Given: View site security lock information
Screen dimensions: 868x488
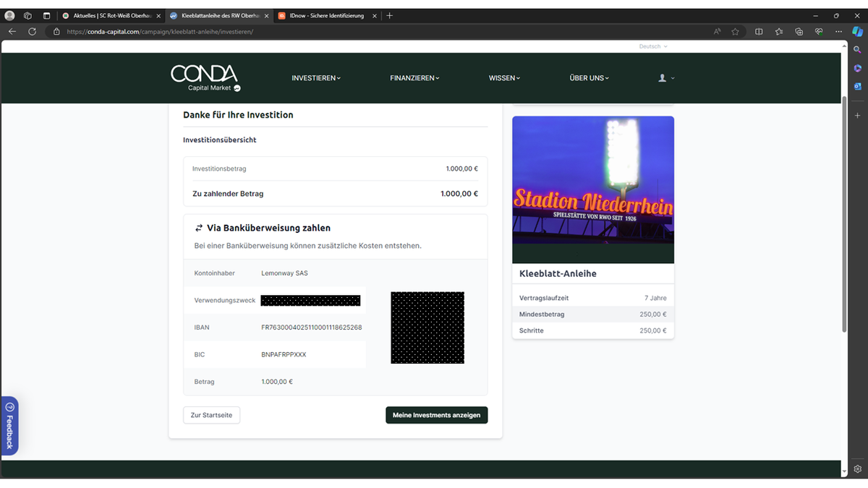Looking at the screenshot, I should [x=56, y=32].
